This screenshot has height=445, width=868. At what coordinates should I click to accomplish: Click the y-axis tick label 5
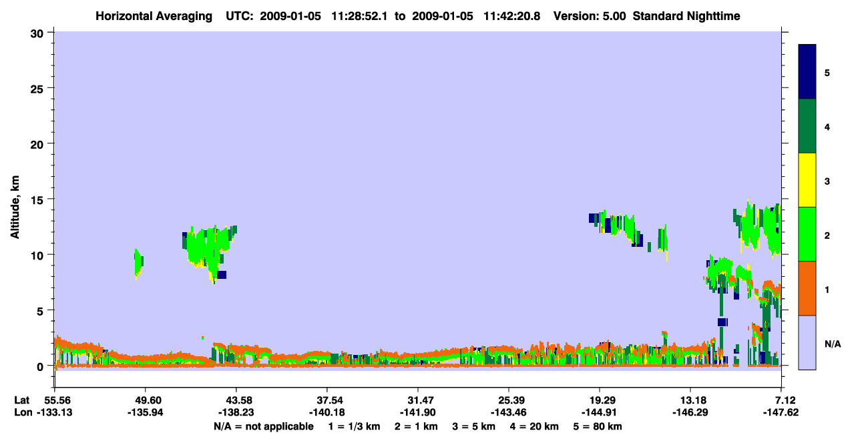41,310
